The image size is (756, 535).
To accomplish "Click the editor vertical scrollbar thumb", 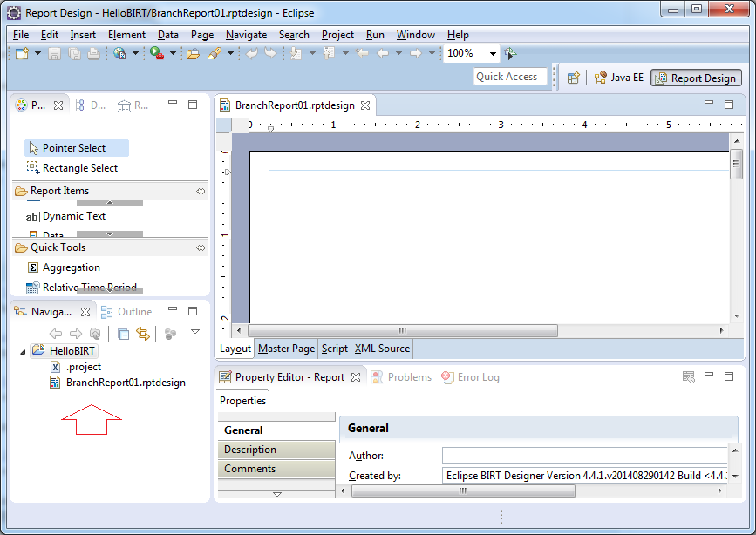I will (736, 165).
